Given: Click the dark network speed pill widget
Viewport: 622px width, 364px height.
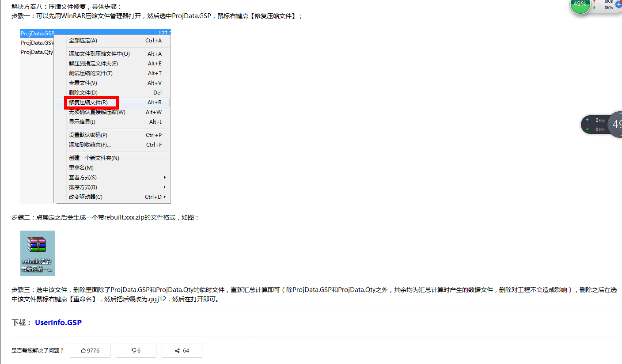Looking at the screenshot, I should (595, 125).
